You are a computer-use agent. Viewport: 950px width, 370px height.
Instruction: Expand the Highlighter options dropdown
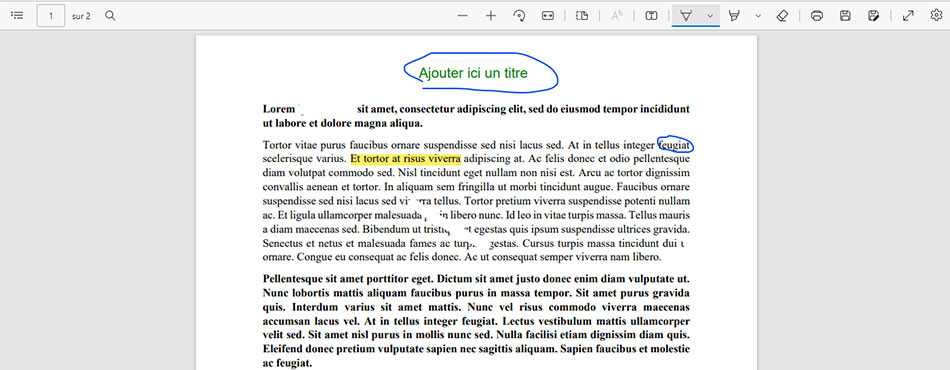coord(758,16)
